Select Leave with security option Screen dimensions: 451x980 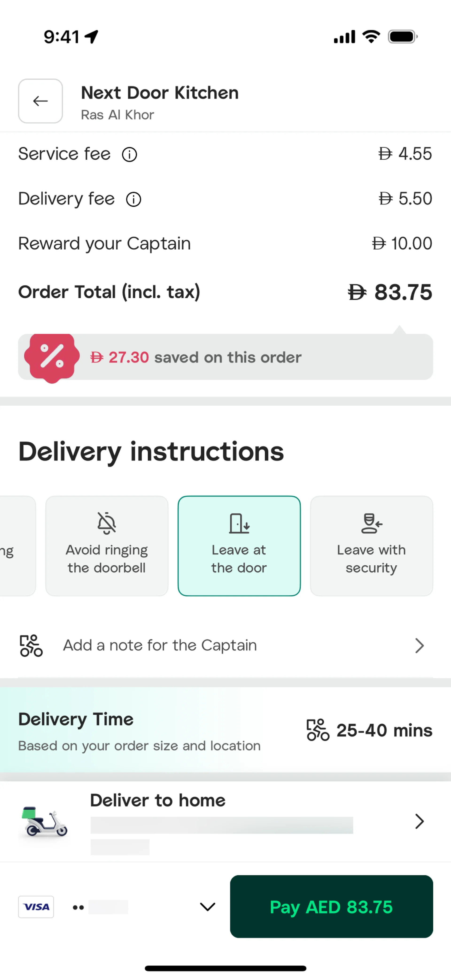point(371,546)
